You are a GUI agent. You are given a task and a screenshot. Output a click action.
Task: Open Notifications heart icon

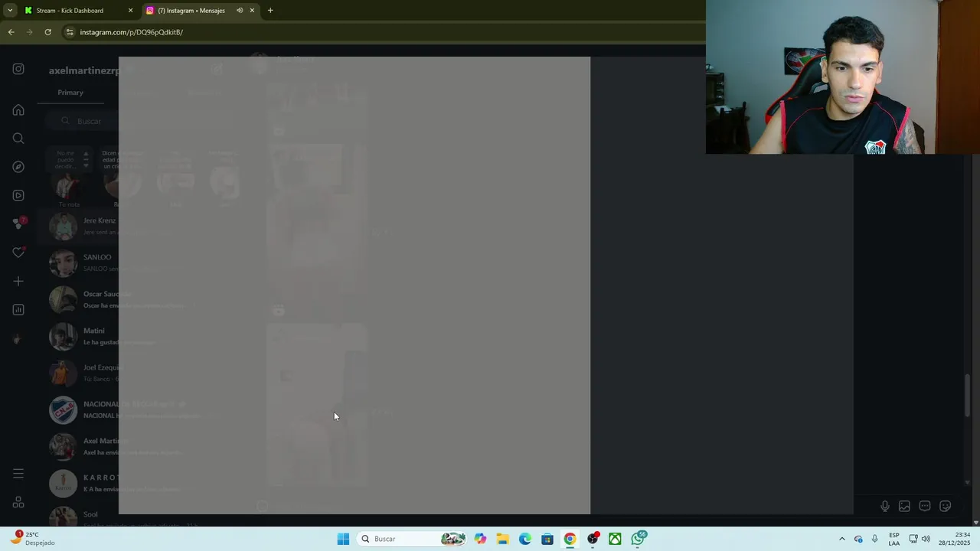pos(18,253)
